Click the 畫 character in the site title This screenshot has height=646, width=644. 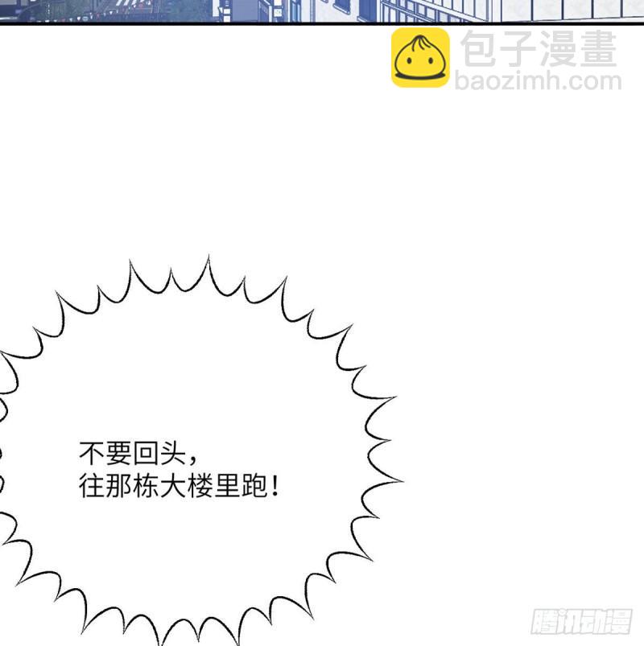click(597, 50)
